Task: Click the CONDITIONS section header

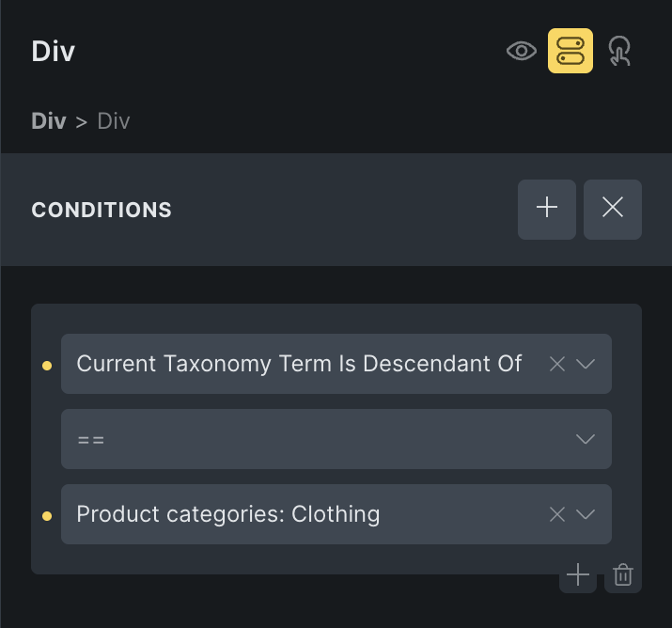Action: point(102,210)
